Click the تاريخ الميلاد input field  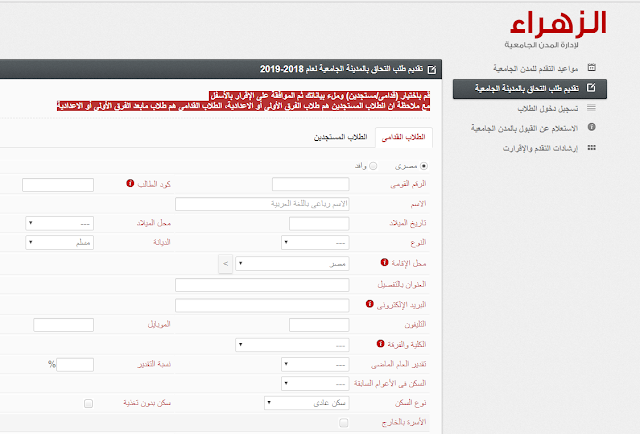click(x=319, y=223)
